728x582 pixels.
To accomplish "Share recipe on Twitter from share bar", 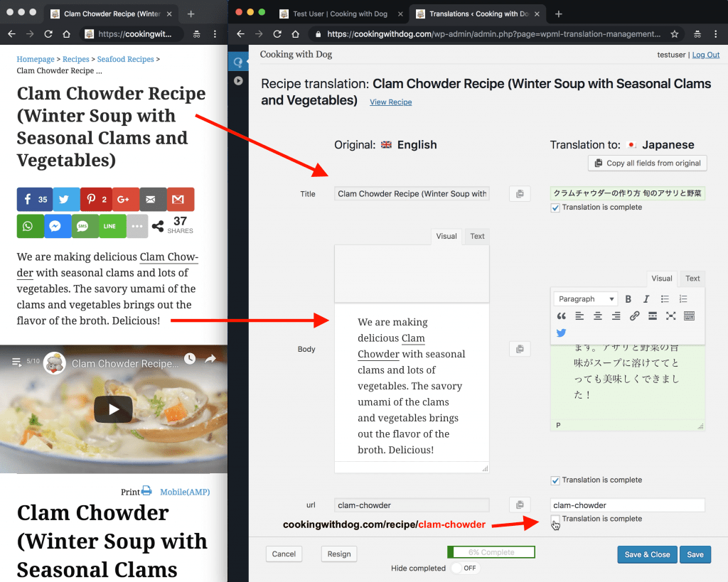I will pyautogui.click(x=66, y=200).
